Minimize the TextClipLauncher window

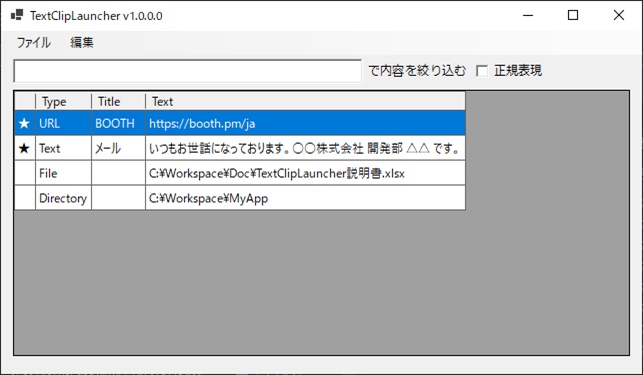click(x=528, y=15)
